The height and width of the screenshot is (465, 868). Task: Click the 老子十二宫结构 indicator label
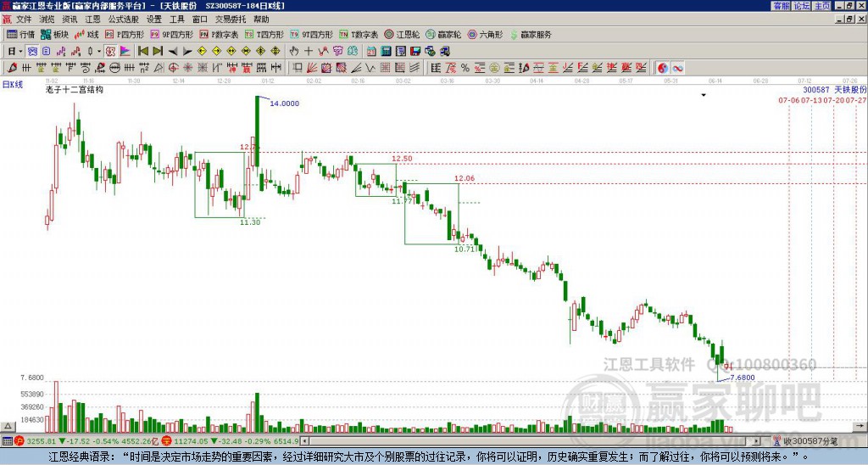coord(75,89)
